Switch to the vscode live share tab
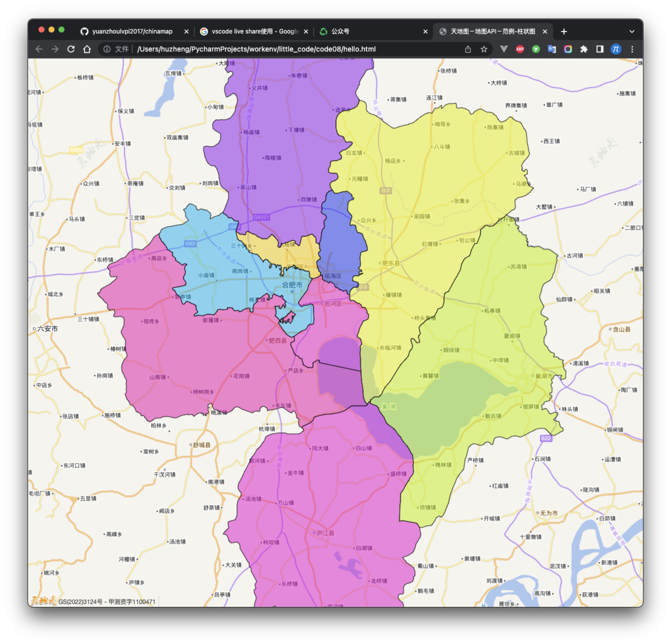 click(x=255, y=31)
